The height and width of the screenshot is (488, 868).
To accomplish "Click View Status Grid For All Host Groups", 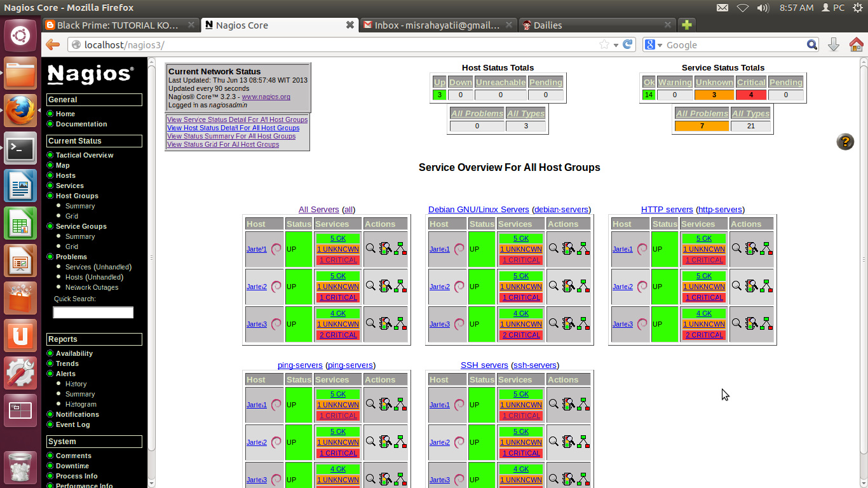I will pos(223,144).
